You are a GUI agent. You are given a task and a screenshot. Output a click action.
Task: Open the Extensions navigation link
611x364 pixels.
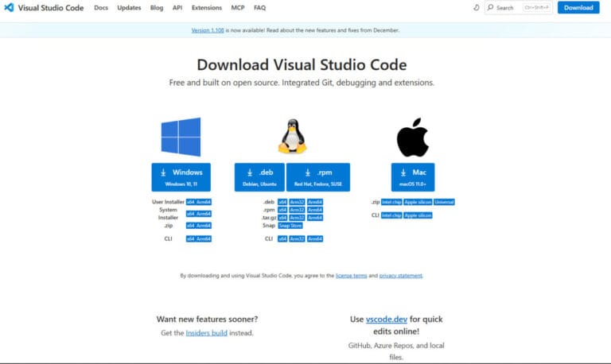tap(207, 8)
